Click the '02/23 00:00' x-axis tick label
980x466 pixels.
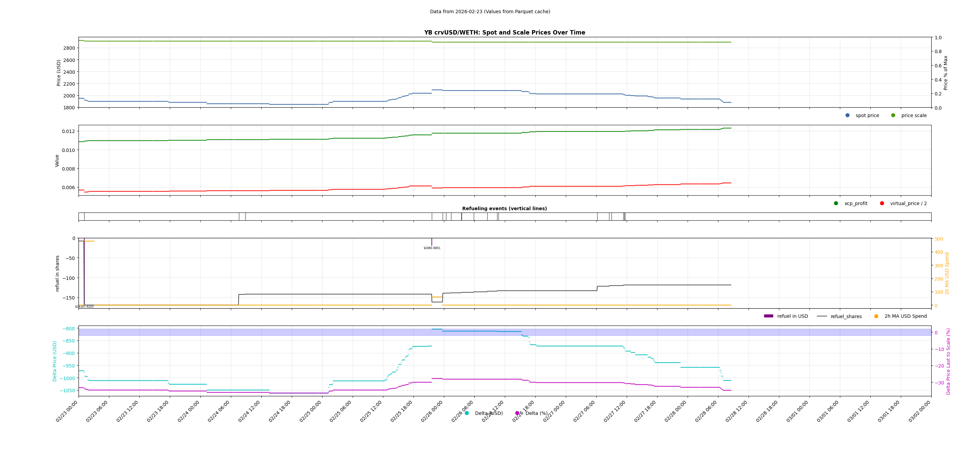coord(67,412)
